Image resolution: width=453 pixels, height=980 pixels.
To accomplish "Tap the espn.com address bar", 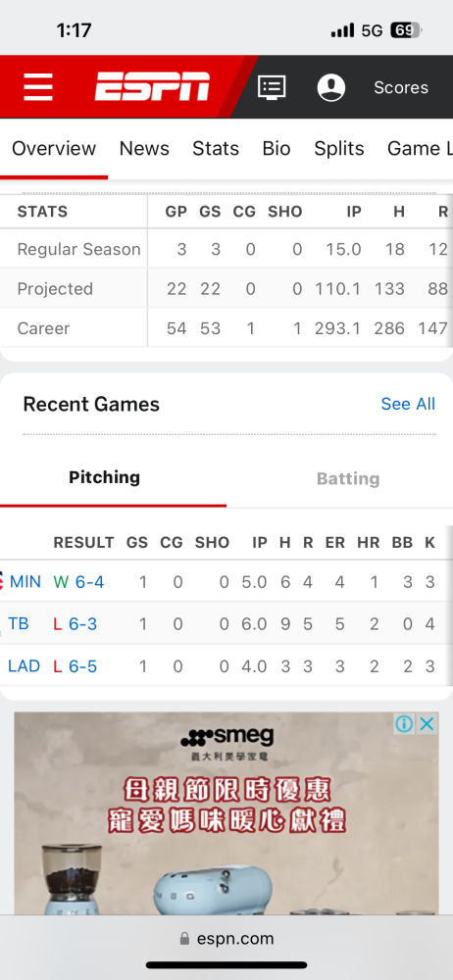I will coord(226,939).
